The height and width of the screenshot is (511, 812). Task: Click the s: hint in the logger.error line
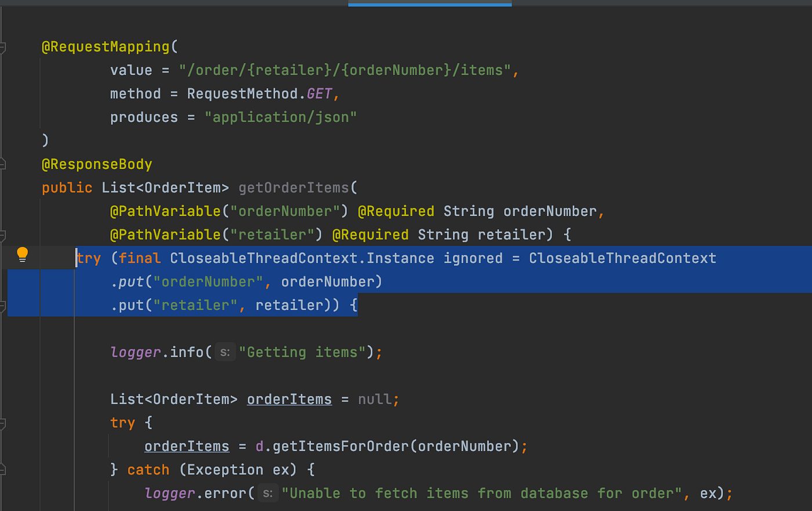pos(267,492)
